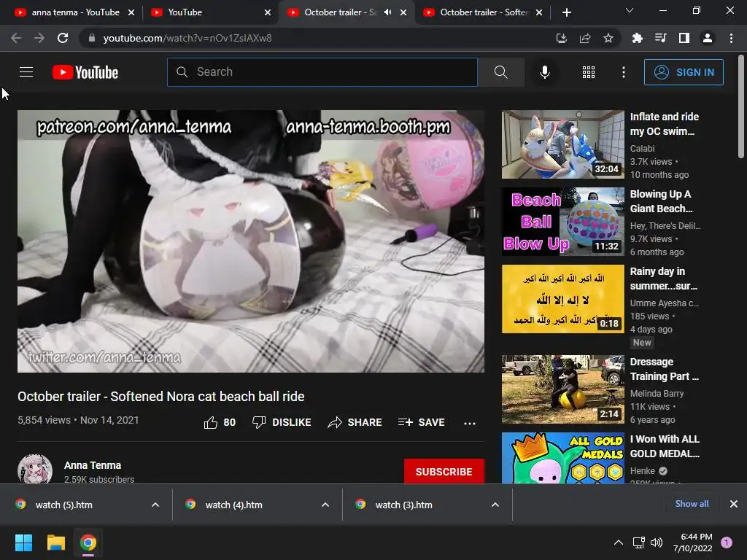Open downloaded file watch (5).htm
The width and height of the screenshot is (747, 560).
[64, 505]
